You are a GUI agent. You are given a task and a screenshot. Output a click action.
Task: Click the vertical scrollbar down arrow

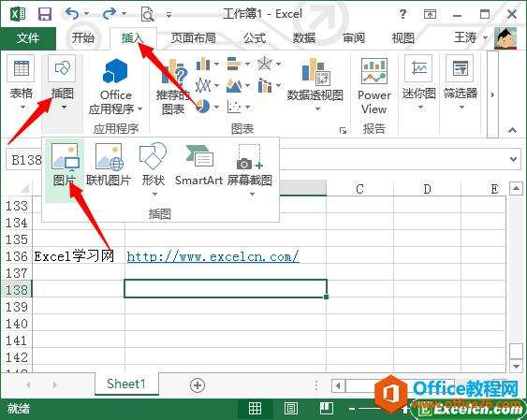pyautogui.click(x=516, y=366)
